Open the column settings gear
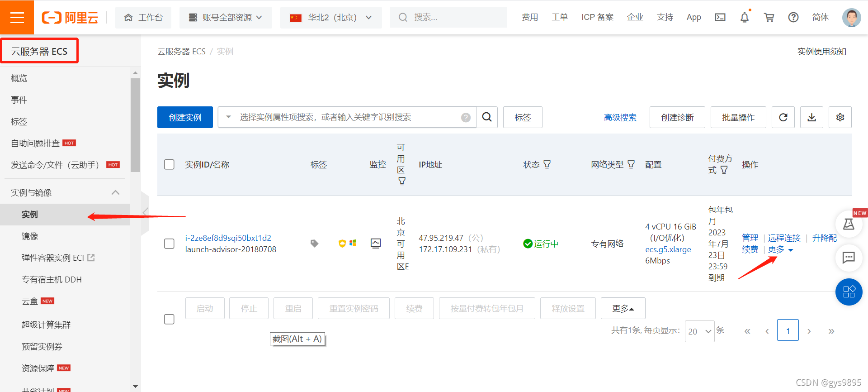The image size is (868, 392). tap(840, 117)
